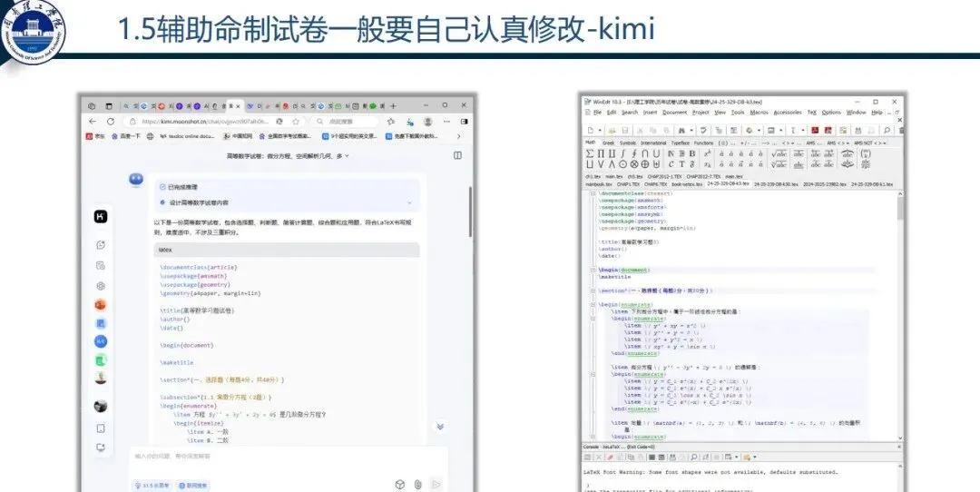
Task: Toggle the web search button in Kimi
Action: 193,485
